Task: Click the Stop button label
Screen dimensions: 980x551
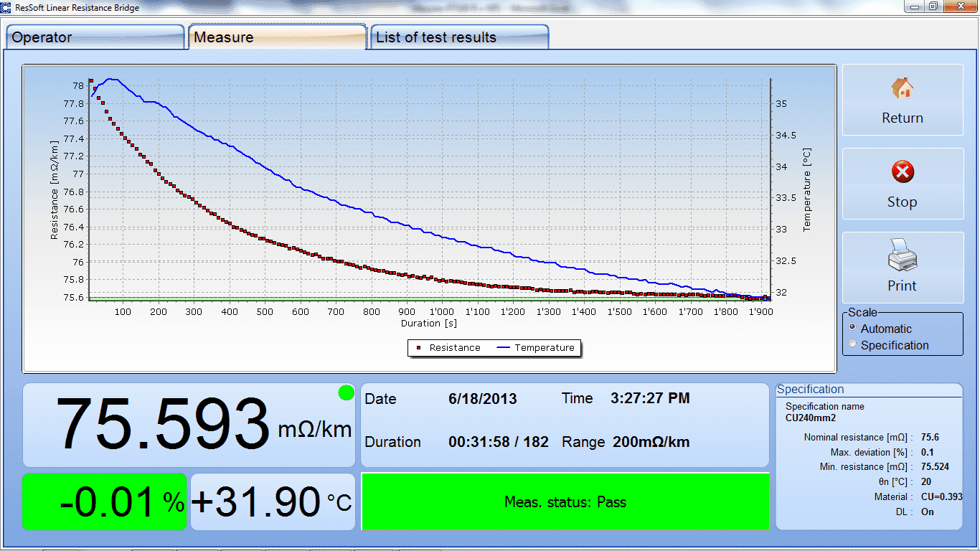Action: tap(903, 202)
